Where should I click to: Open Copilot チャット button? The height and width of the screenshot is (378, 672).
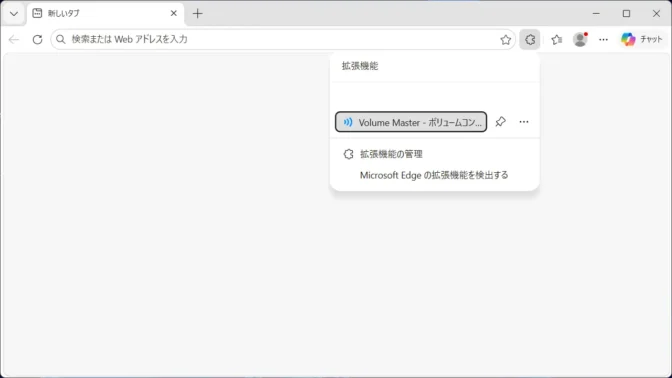click(x=642, y=39)
